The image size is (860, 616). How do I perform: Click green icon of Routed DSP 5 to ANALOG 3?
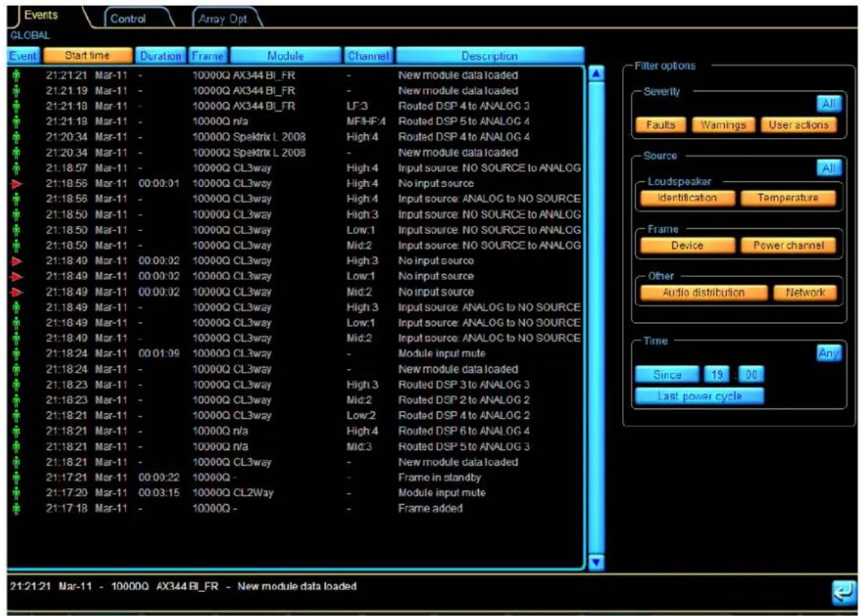[16, 446]
